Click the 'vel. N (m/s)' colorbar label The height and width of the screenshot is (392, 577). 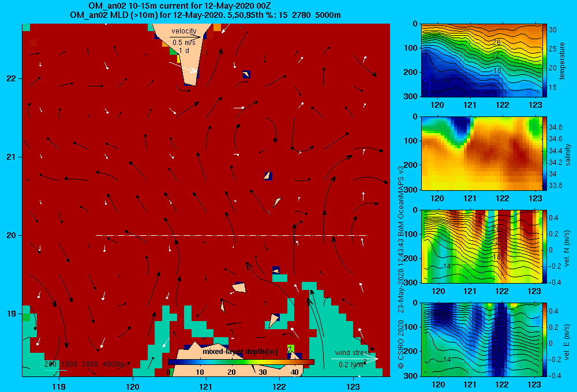567,248
